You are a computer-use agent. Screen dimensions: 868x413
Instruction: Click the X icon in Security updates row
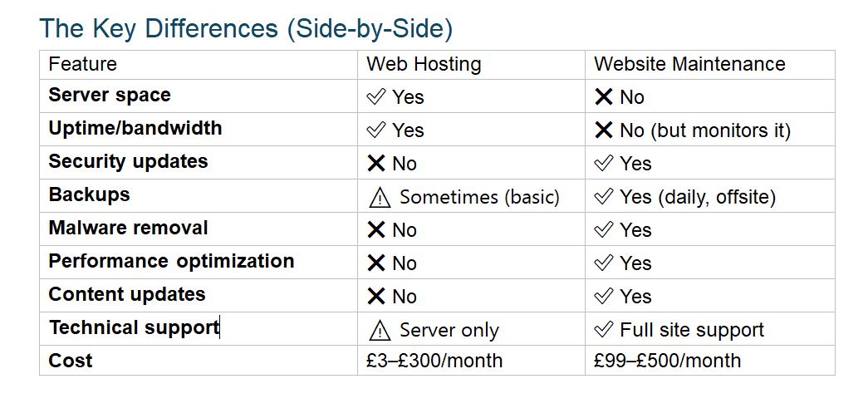tap(376, 164)
